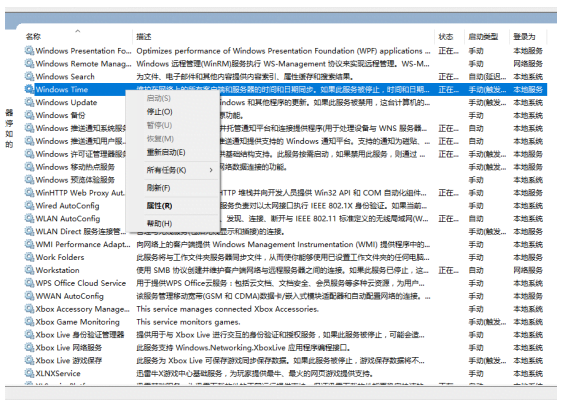
Task: Click the gear icon for WLAN Direct 服务连接管...
Action: point(29,231)
